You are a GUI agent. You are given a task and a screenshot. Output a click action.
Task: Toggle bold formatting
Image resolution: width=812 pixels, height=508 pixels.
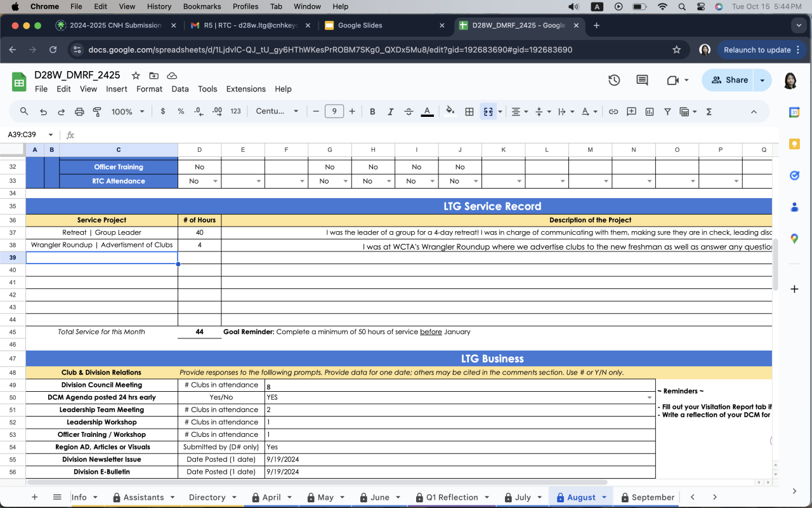click(x=372, y=111)
